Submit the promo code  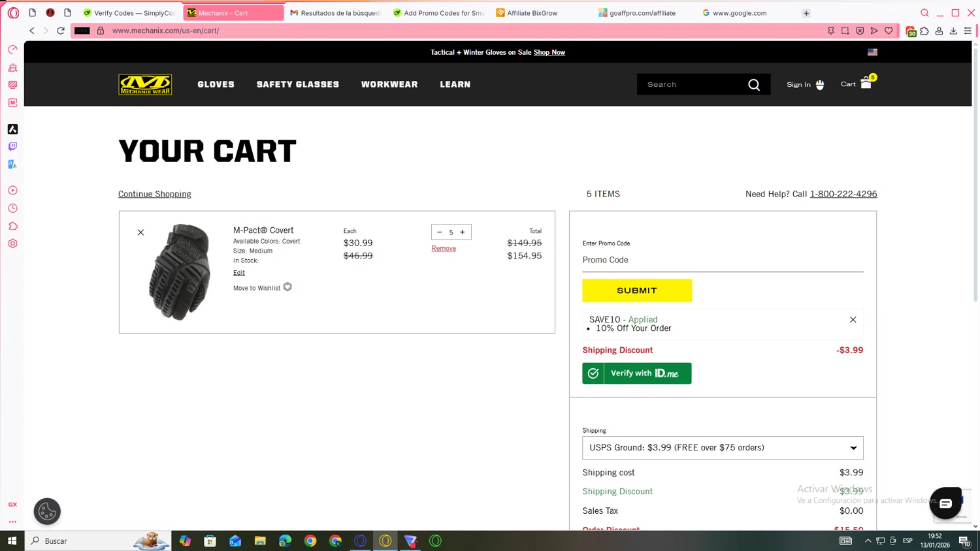[x=637, y=291]
